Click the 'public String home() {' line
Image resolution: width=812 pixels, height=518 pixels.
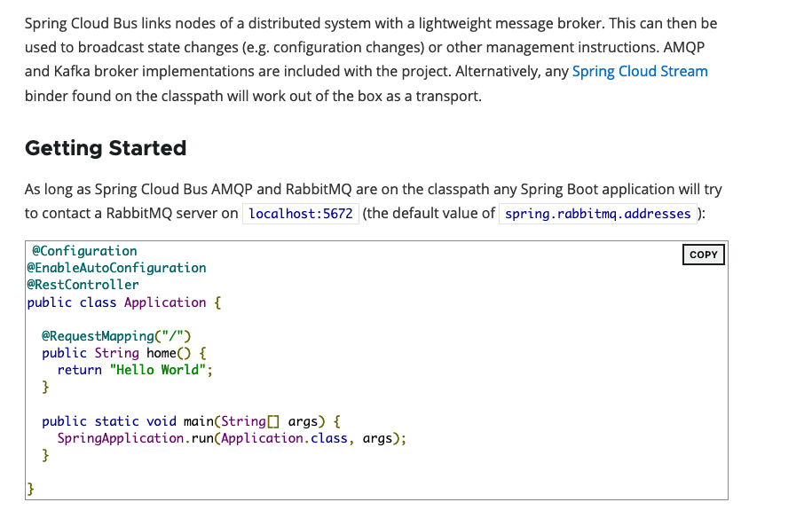click(x=124, y=353)
